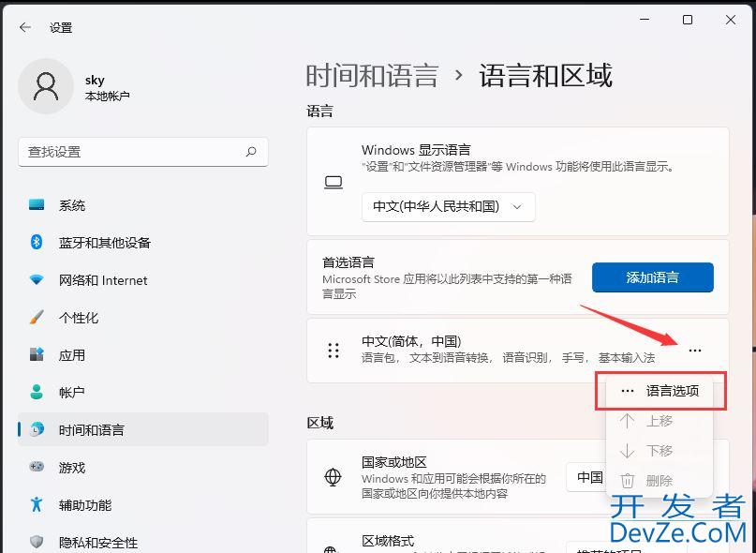756x553 pixels.
Task: Open 系统 in the sidebar
Action: click(142, 205)
